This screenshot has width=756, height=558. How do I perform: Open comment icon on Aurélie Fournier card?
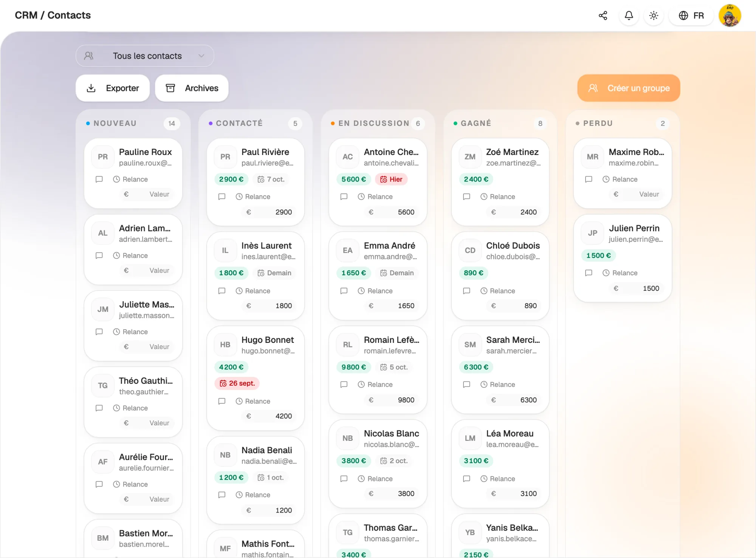pos(99,485)
